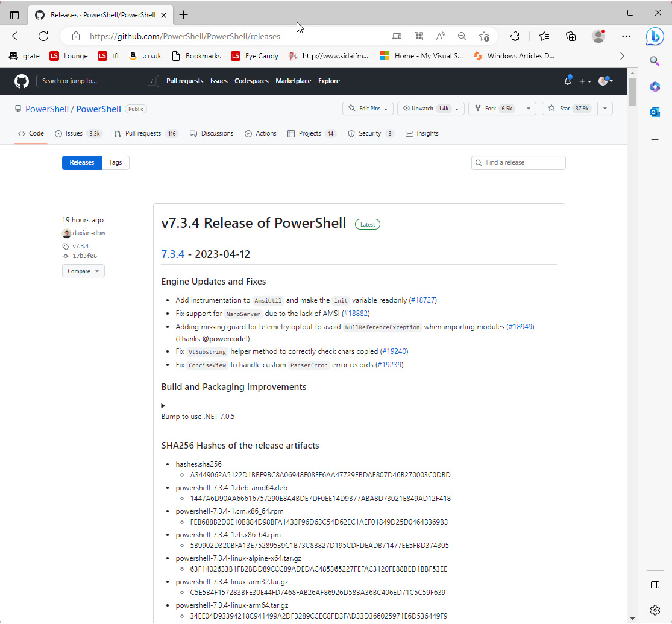Image resolution: width=672 pixels, height=624 pixels.
Task: Open Codespaces in GitHub header
Action: tap(251, 81)
